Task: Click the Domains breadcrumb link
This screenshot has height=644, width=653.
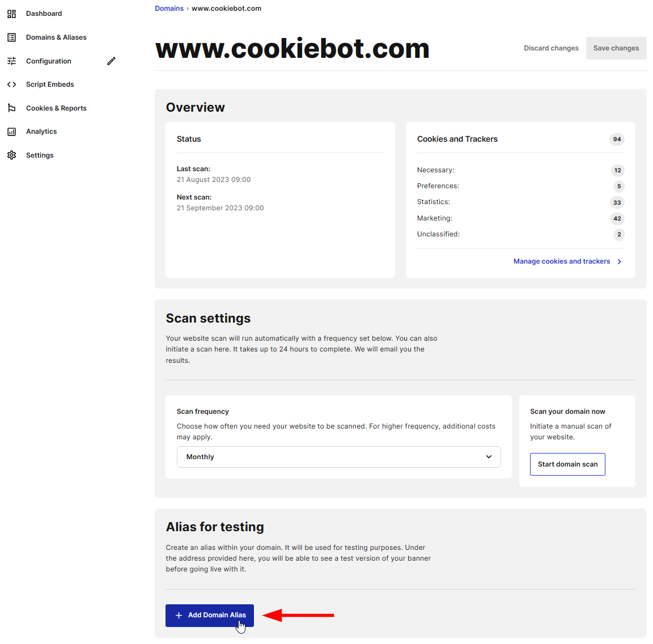Action: click(x=169, y=9)
